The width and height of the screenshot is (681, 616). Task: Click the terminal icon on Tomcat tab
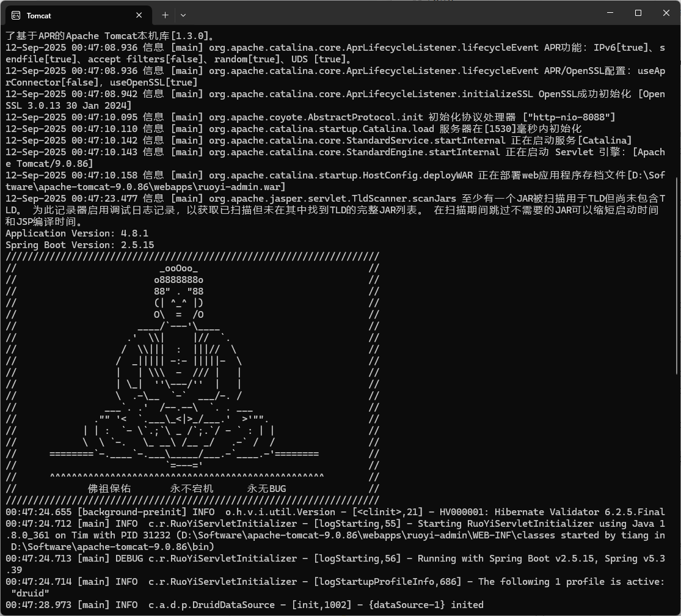pos(16,16)
